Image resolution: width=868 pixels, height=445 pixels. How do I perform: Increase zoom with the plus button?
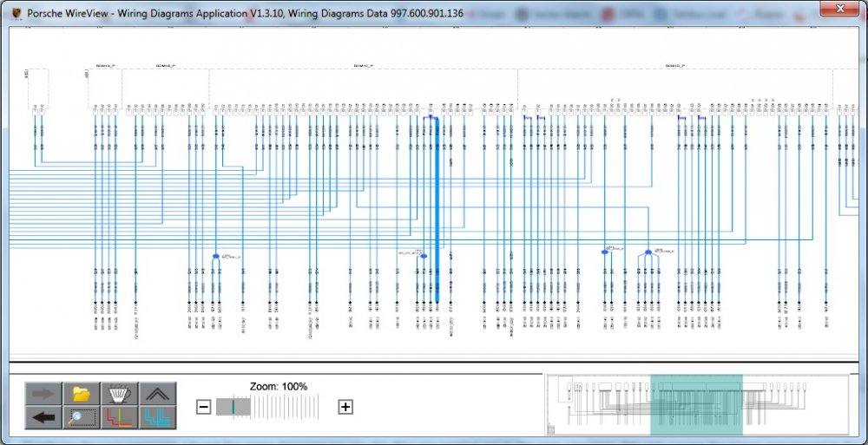tap(345, 407)
